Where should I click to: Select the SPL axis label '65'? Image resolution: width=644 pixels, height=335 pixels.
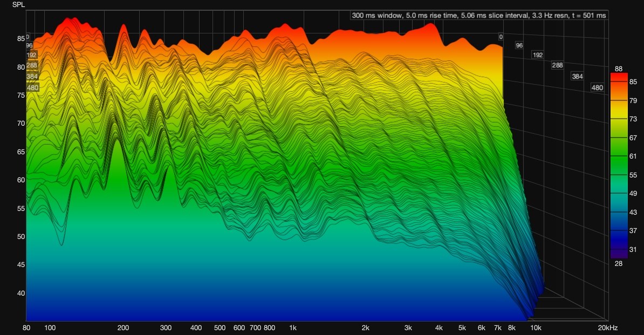(x=20, y=152)
